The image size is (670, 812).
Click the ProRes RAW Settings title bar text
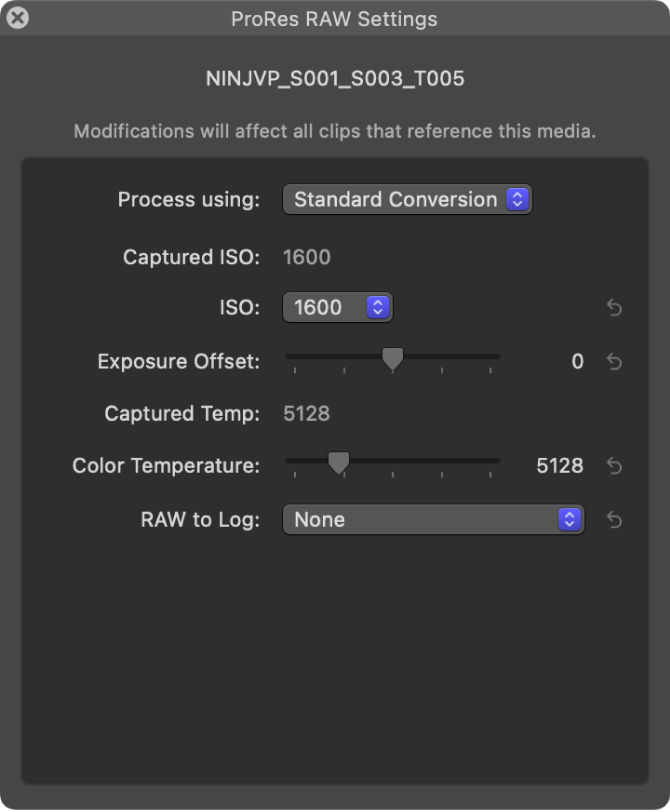pyautogui.click(x=334, y=18)
